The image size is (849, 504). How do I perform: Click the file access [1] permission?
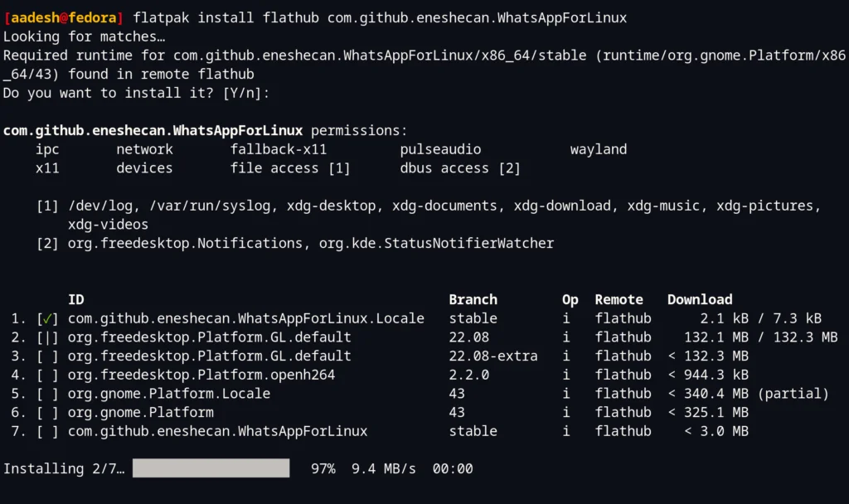[290, 168]
